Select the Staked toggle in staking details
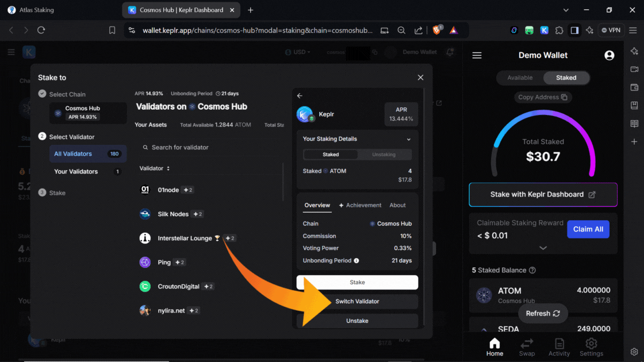Screen dimensions: 644x362 point(331,155)
